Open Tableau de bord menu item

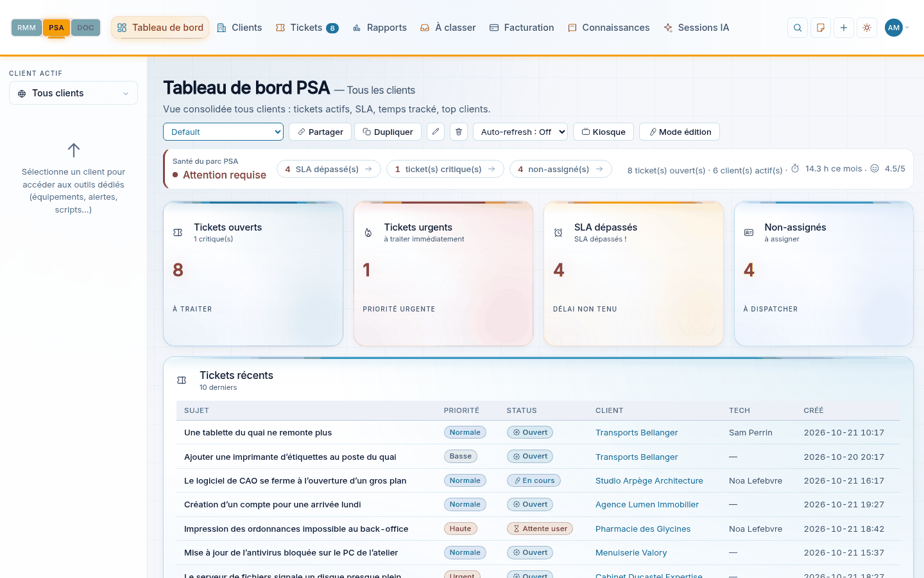pyautogui.click(x=160, y=28)
